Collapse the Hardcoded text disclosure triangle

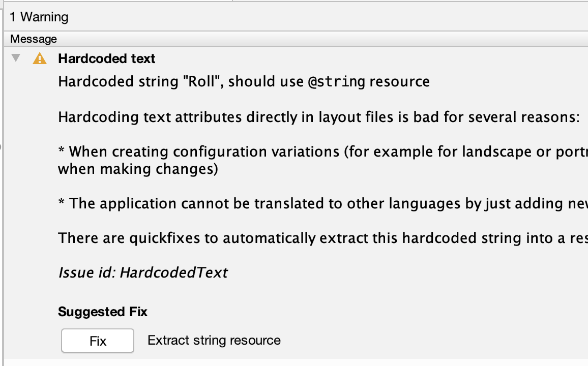[x=16, y=58]
